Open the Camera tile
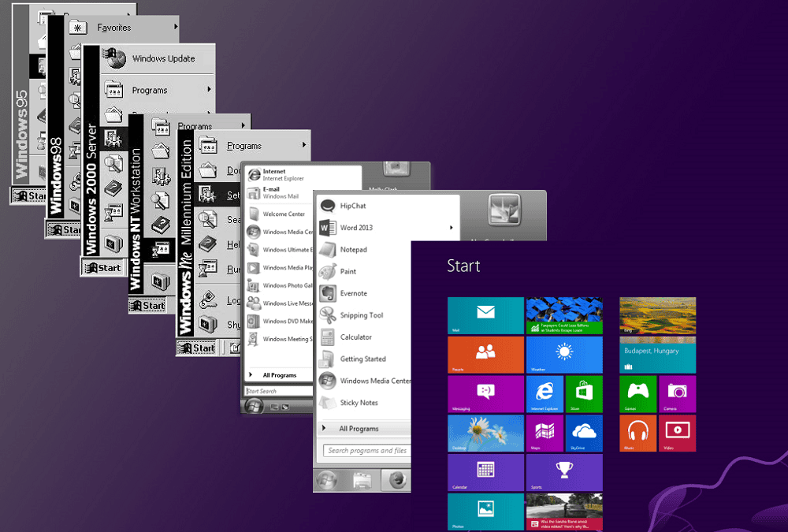 tap(677, 394)
